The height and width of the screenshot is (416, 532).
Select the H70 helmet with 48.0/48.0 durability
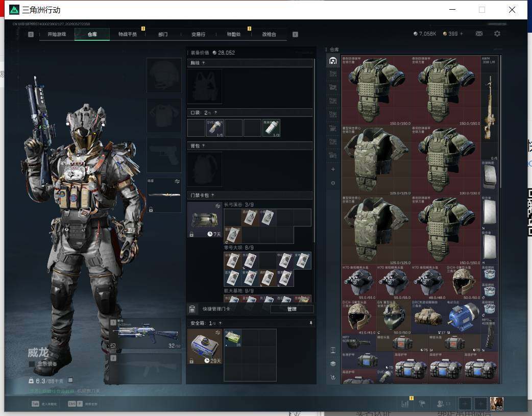[428, 282]
